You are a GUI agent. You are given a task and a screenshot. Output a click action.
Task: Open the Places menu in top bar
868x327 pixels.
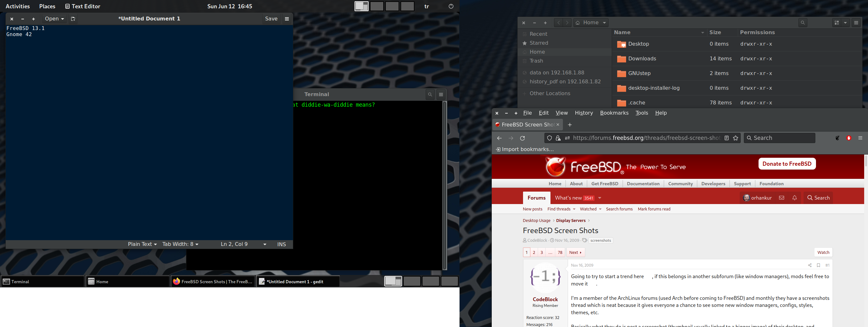[x=47, y=6]
